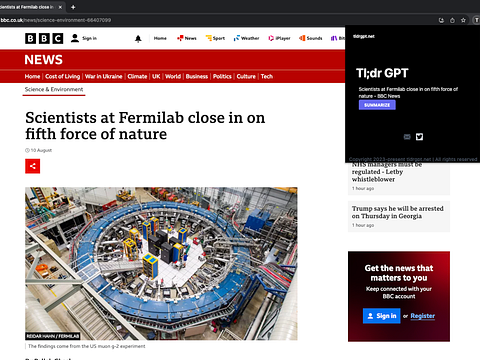The height and width of the screenshot is (360, 480).
Task: Click the article title text in Tl;dr popup
Action: pos(408,93)
